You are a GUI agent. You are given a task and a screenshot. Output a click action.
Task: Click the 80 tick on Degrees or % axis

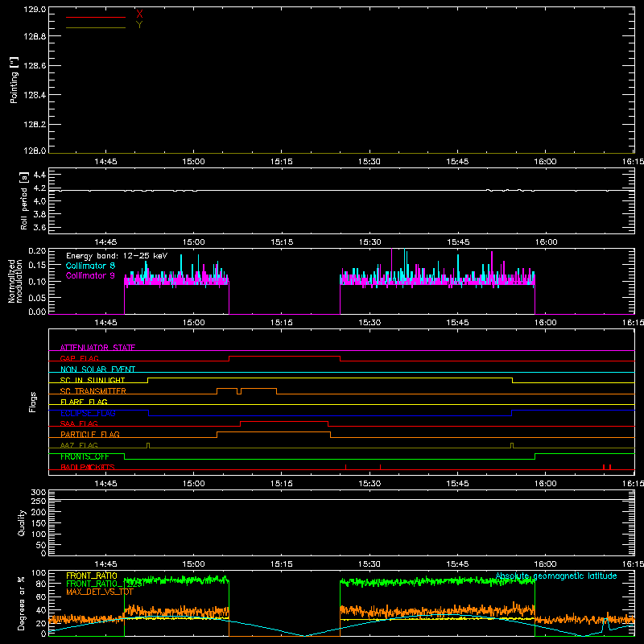[41, 584]
